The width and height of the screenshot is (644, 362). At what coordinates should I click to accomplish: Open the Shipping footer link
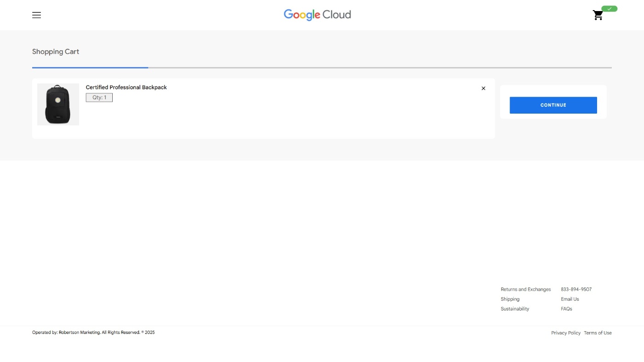(x=510, y=299)
